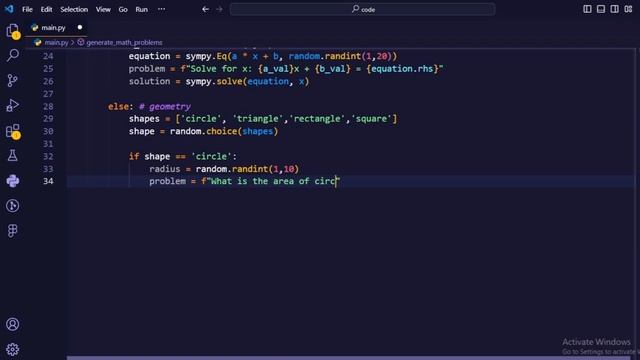Viewport: 640px width, 360px height.
Task: Click the 'What is the area of circ' string
Action: click(x=273, y=181)
